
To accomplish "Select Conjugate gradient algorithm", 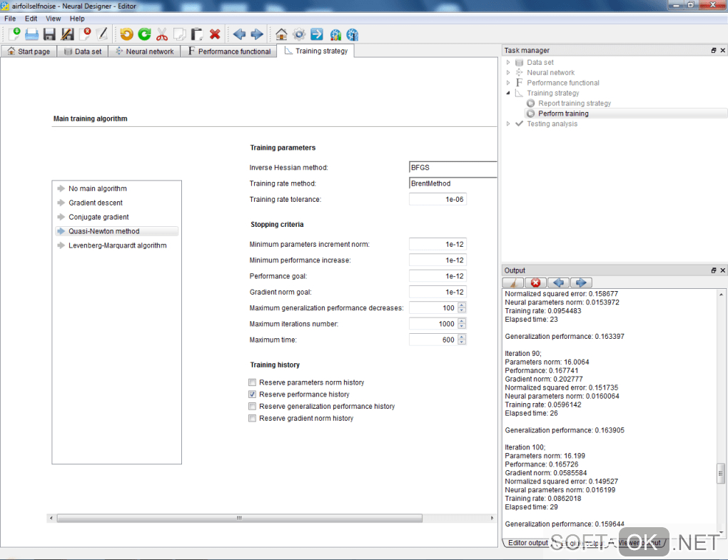I will pyautogui.click(x=116, y=217).
